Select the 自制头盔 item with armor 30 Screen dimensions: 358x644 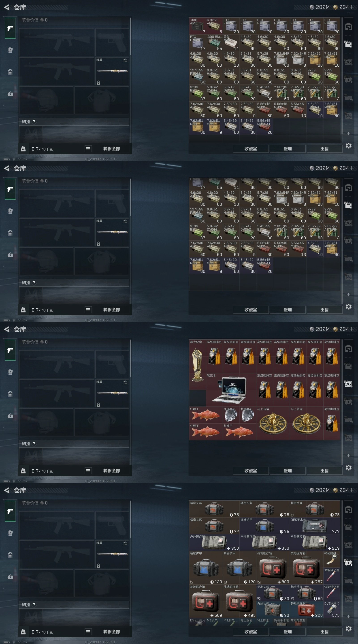pos(273,610)
